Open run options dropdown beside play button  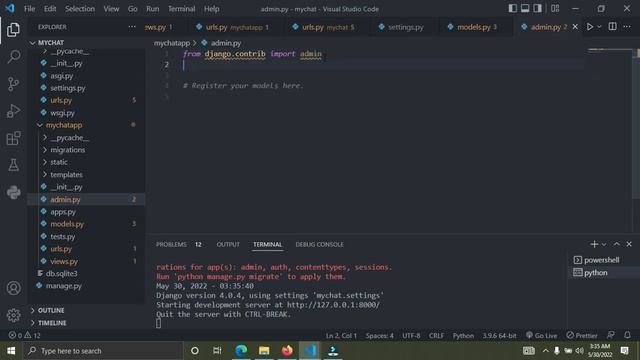point(599,27)
